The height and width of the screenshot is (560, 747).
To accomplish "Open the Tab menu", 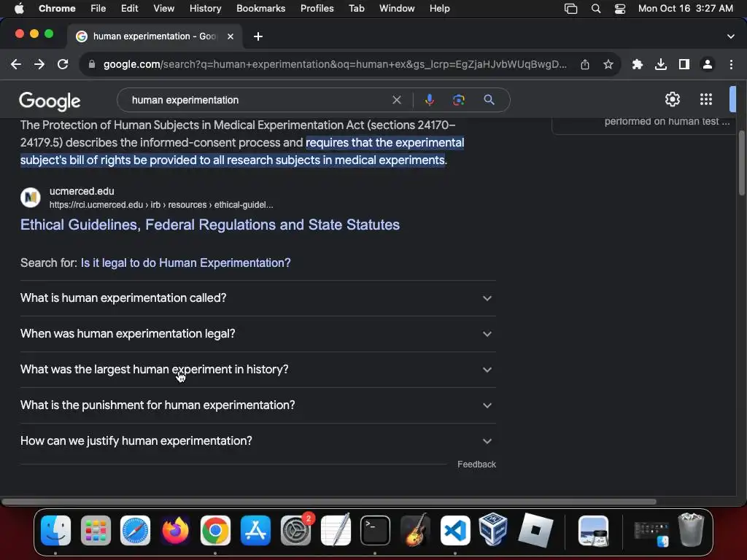I will (356, 9).
